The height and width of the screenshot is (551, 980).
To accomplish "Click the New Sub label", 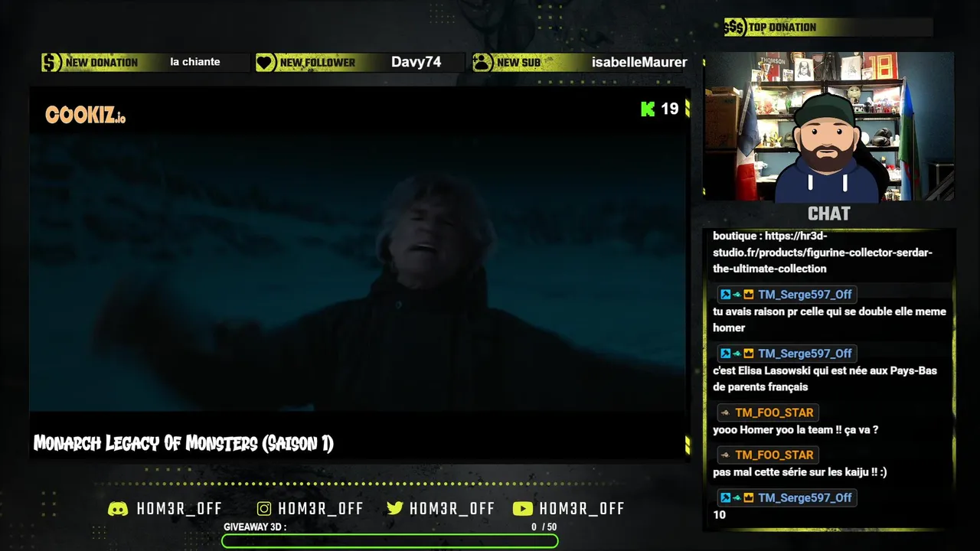I will [518, 63].
